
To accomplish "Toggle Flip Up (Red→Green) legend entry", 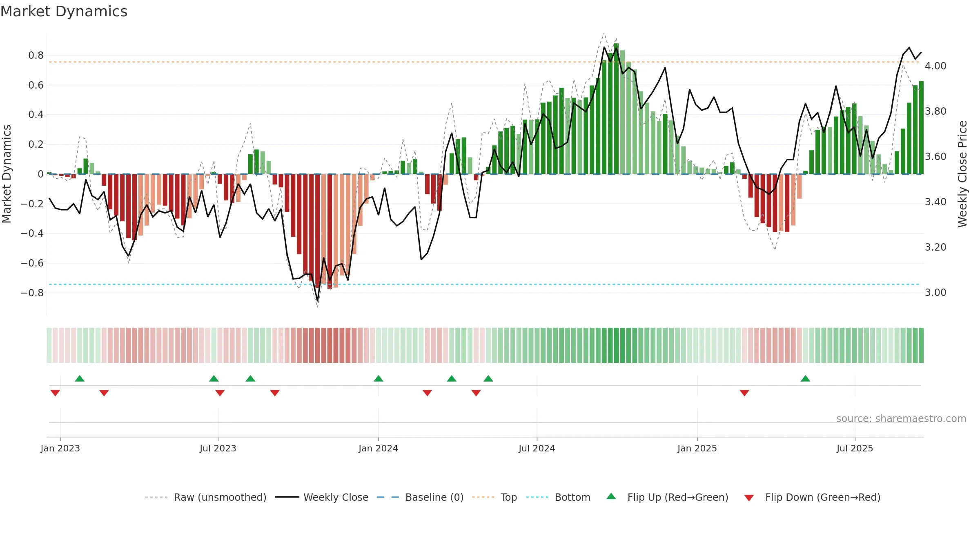I will [667, 497].
